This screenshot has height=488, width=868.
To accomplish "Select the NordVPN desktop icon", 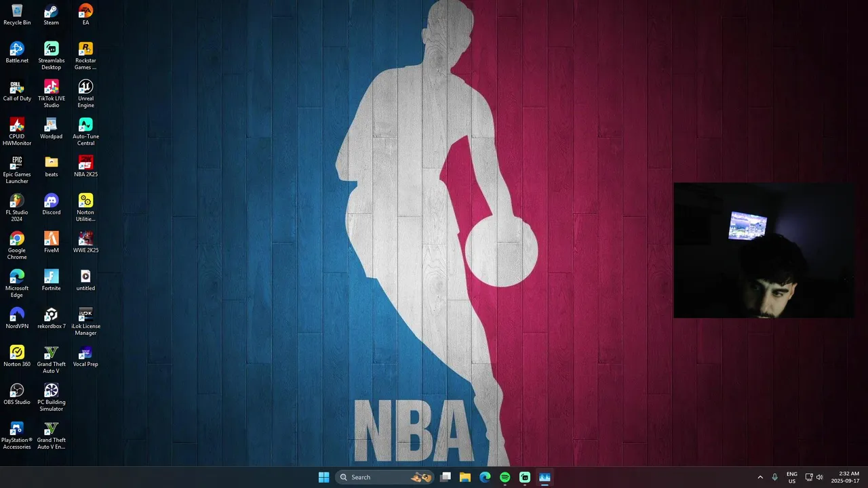I will (x=17, y=319).
